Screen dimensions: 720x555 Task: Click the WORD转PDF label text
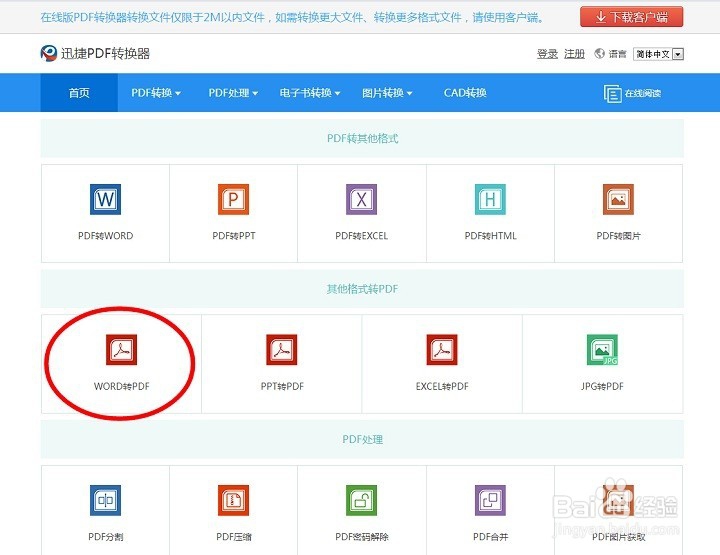[122, 387]
